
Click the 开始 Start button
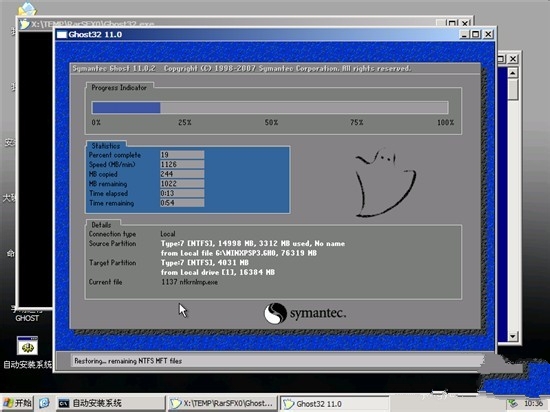point(18,403)
